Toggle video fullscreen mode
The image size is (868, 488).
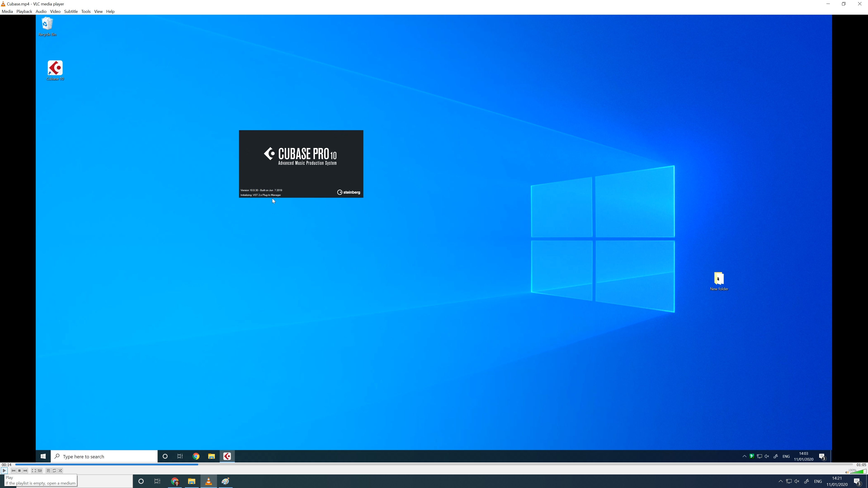[34, 470]
